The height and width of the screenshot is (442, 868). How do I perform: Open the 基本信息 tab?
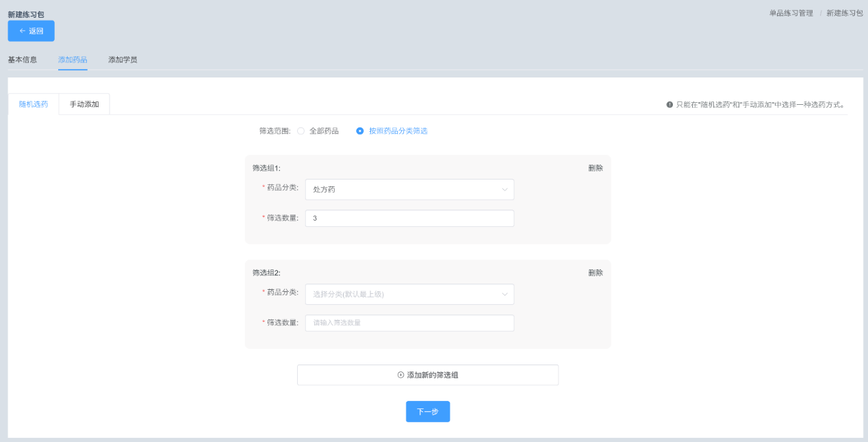[23, 60]
